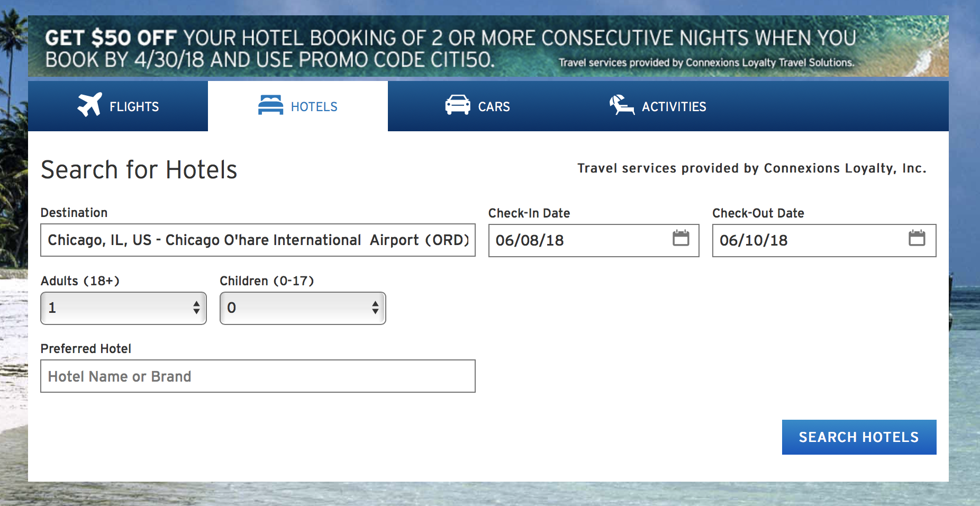
Task: Open the Check-In Date calendar icon
Action: point(680,238)
